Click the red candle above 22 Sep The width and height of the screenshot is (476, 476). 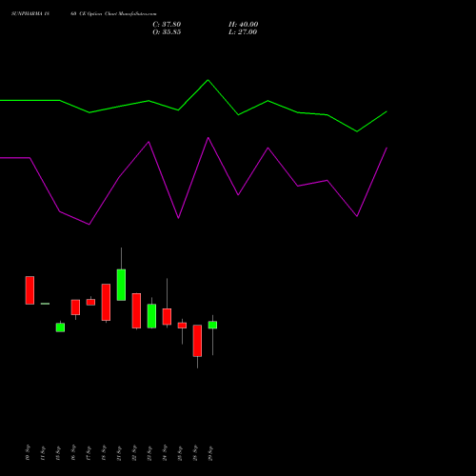pyautogui.click(x=136, y=310)
